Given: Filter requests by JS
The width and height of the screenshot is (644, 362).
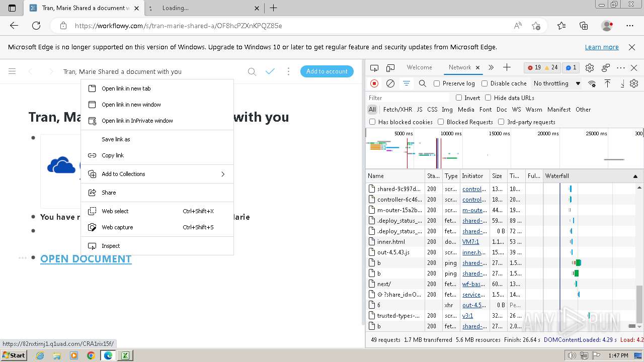Looking at the screenshot, I should coord(419,110).
